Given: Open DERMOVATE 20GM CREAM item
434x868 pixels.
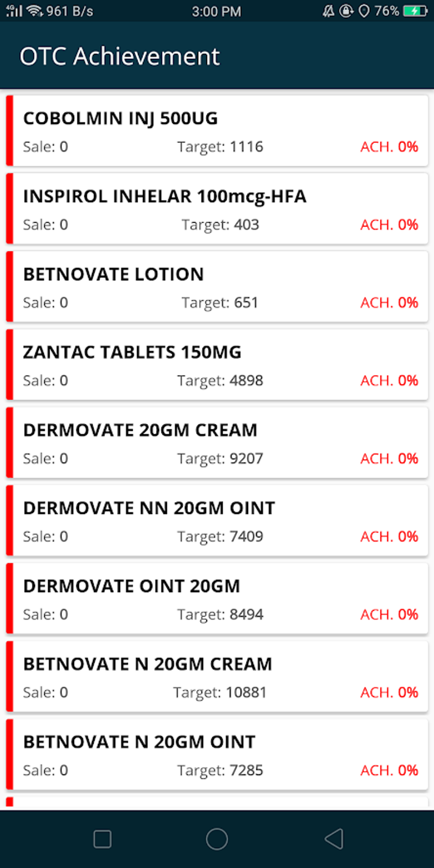Looking at the screenshot, I should [217, 443].
